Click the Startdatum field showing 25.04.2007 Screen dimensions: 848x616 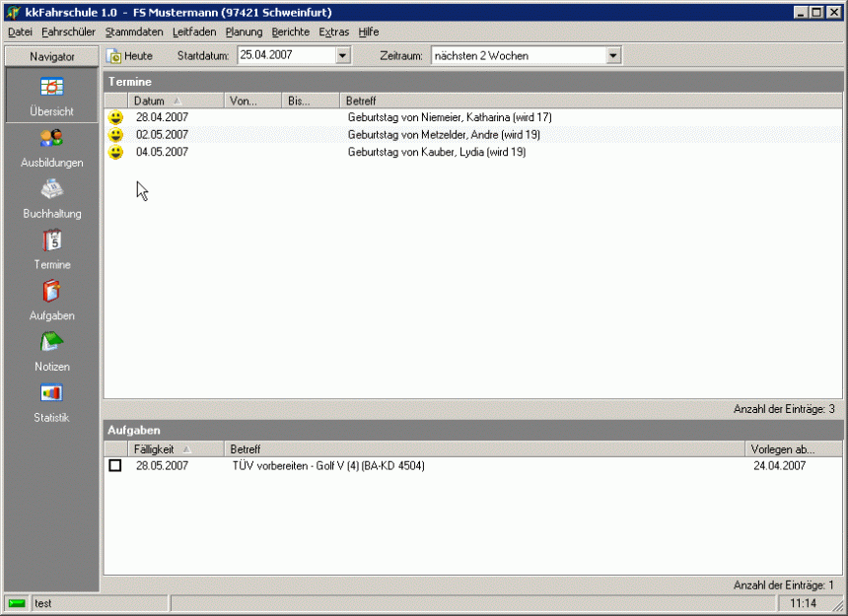point(287,55)
